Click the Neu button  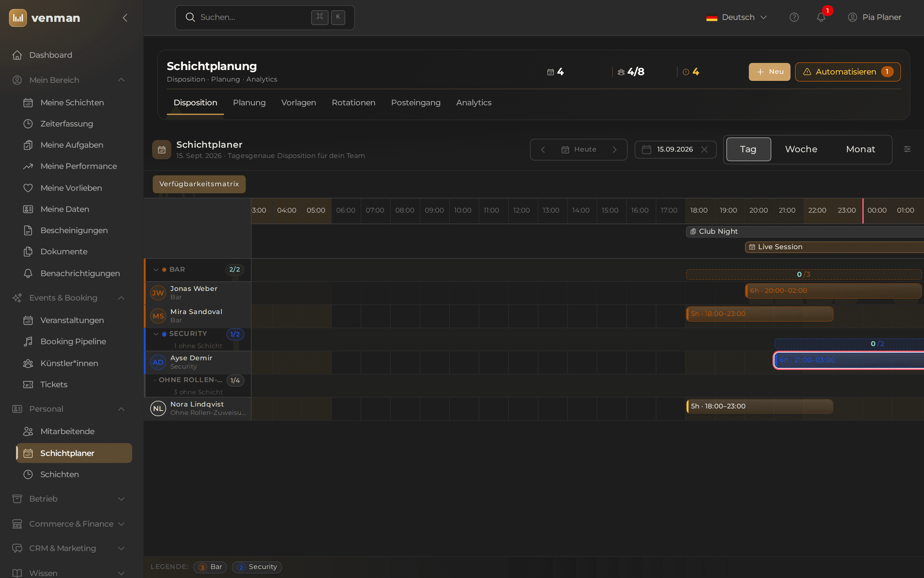pyautogui.click(x=769, y=72)
